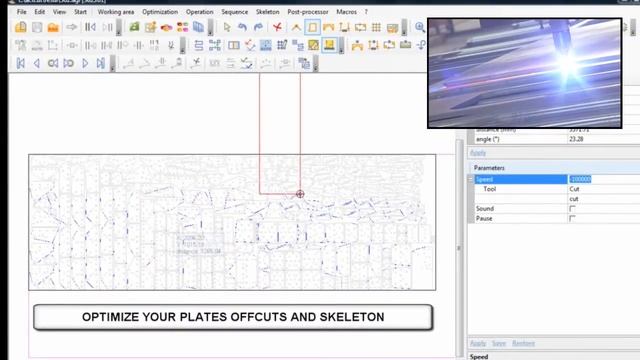Click the grid with pencil icon
The width and height of the screenshot is (640, 360).
tap(282, 45)
